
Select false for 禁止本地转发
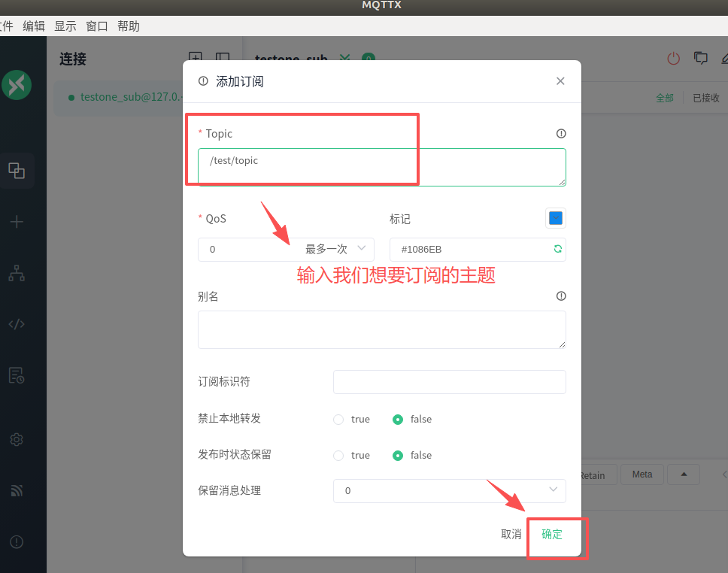(398, 420)
